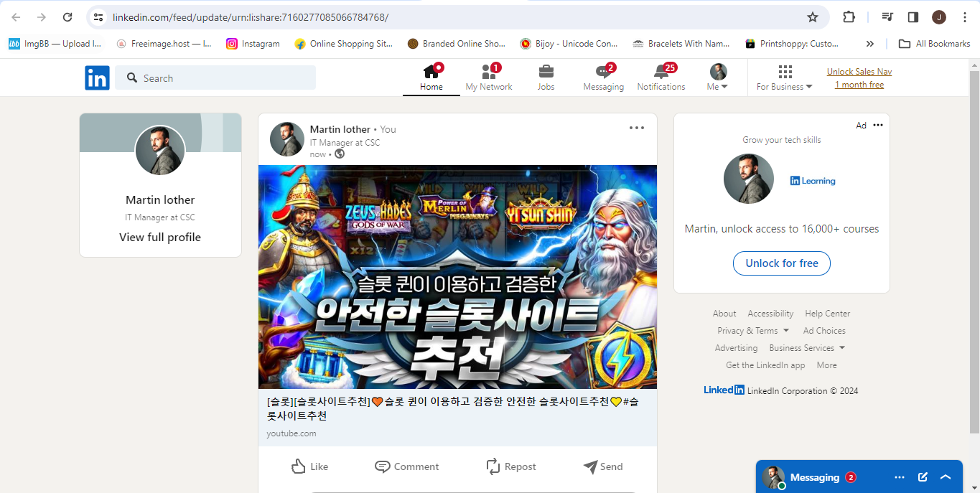Open the ad's three-dot options menu

878,125
